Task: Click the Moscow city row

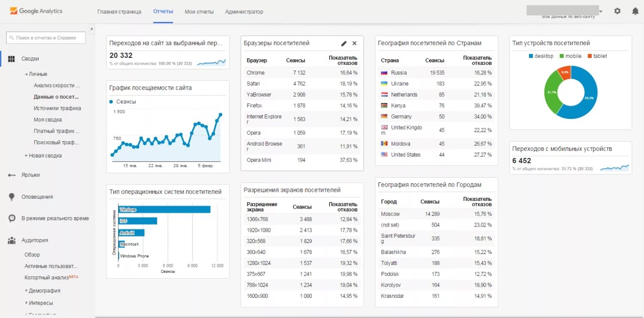Action: coord(437,214)
